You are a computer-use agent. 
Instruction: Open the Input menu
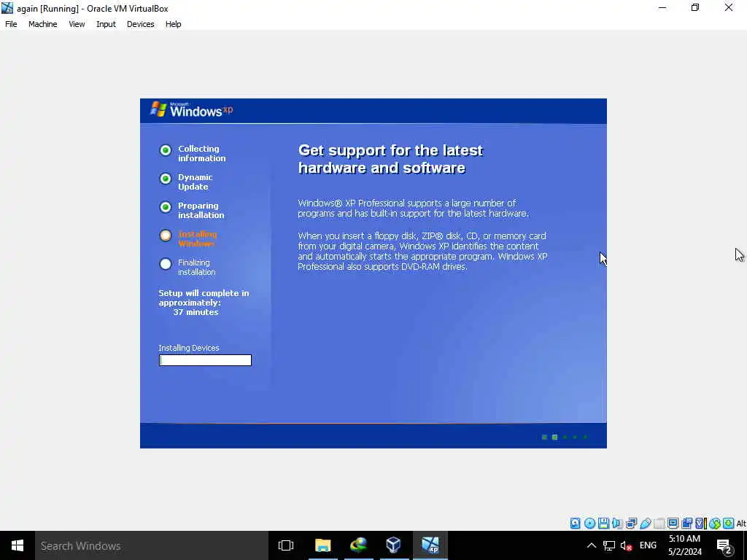coord(106,24)
